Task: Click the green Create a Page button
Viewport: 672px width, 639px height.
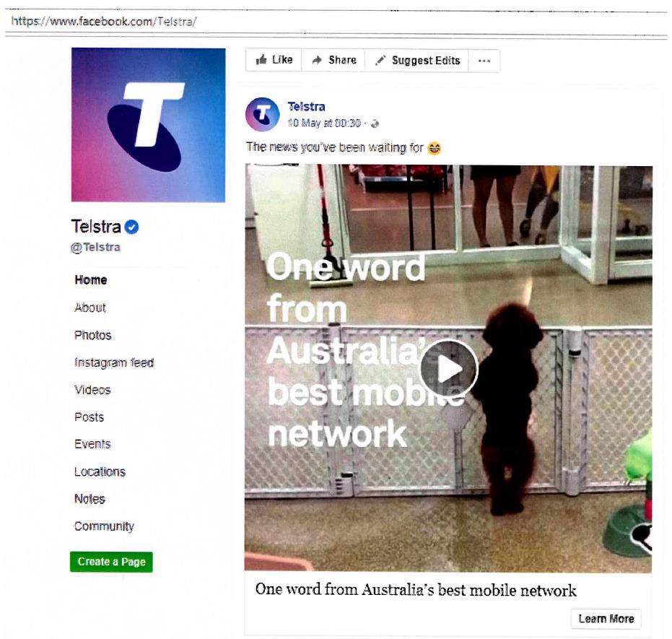Action: point(111,562)
